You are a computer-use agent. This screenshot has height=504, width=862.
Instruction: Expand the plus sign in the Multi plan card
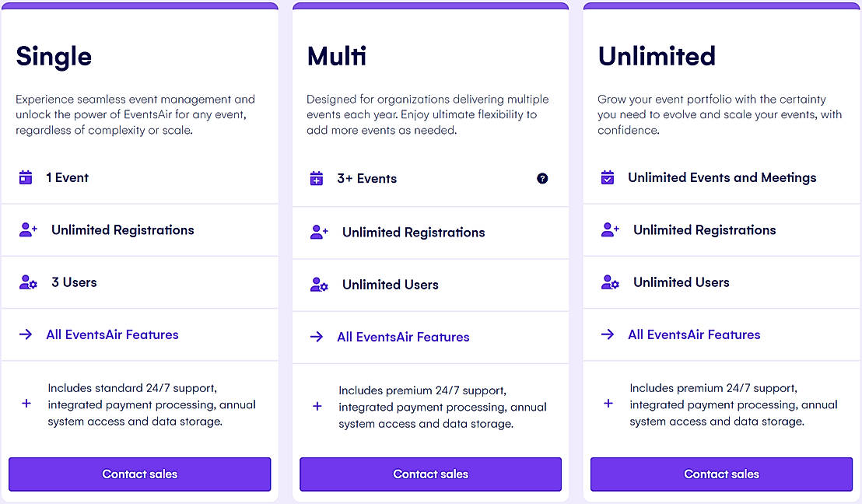(x=317, y=406)
